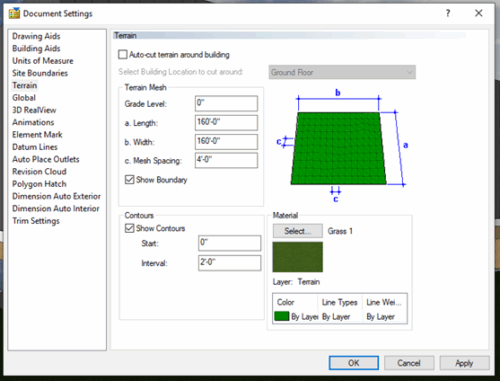Click the a. Length input field
500x381 pixels.
226,122
